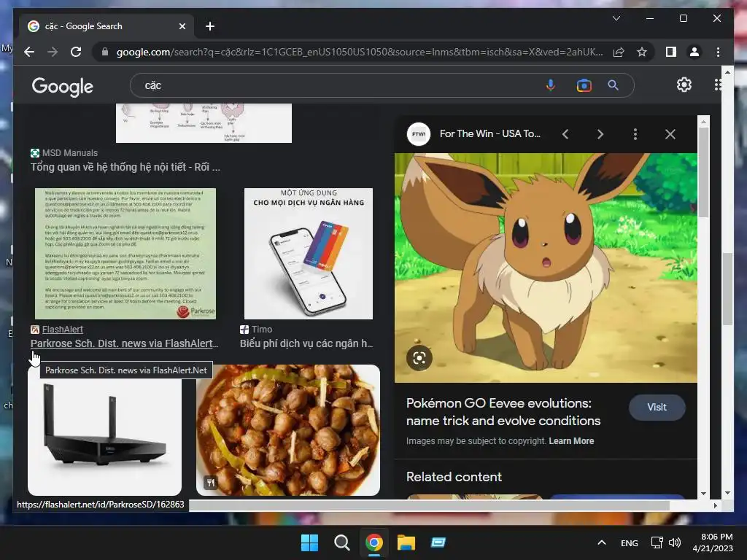Click the volume speaker tray icon
The image size is (747, 560).
[x=675, y=542]
